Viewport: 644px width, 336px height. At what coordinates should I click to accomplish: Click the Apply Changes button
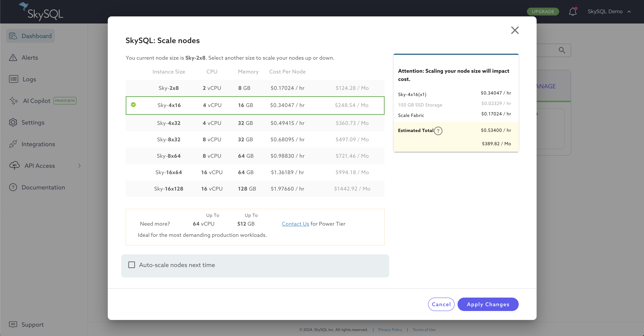(488, 304)
